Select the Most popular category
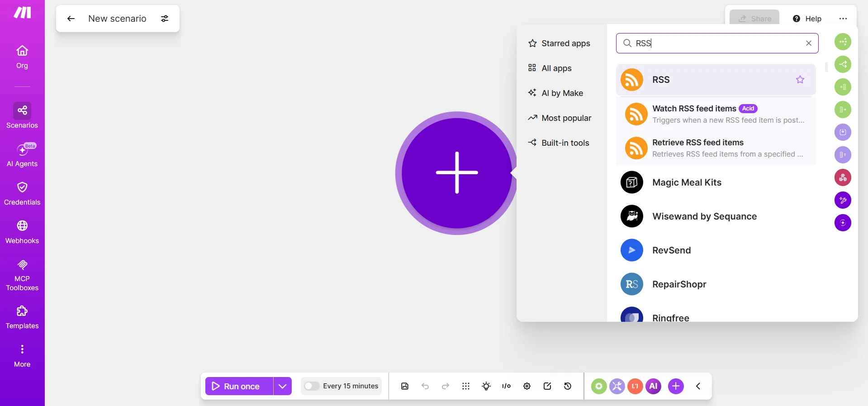The height and width of the screenshot is (406, 868). 560,118
